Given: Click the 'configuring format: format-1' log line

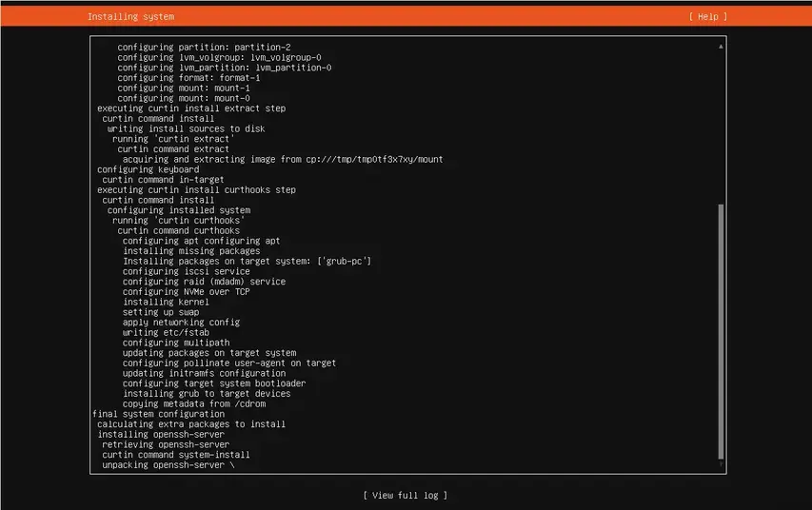Looking at the screenshot, I should pyautogui.click(x=188, y=78).
